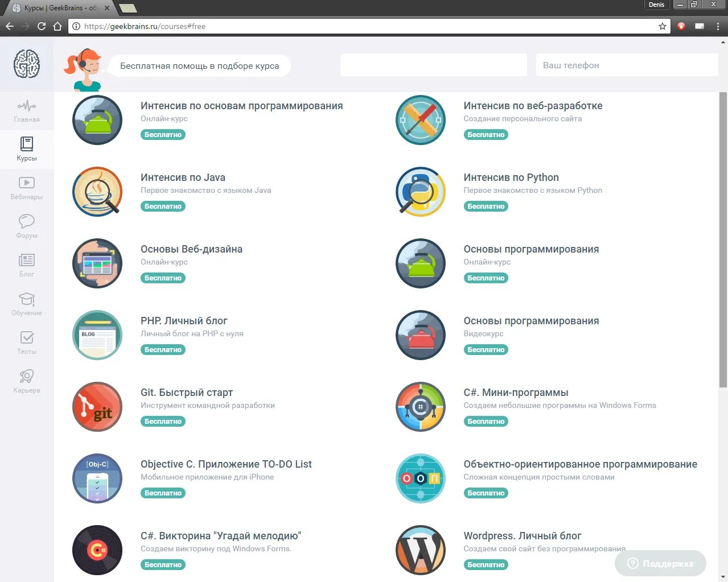Click the red kettle icon for Основы программирования Видеокурс
This screenshot has height=582, width=728.
tap(421, 335)
